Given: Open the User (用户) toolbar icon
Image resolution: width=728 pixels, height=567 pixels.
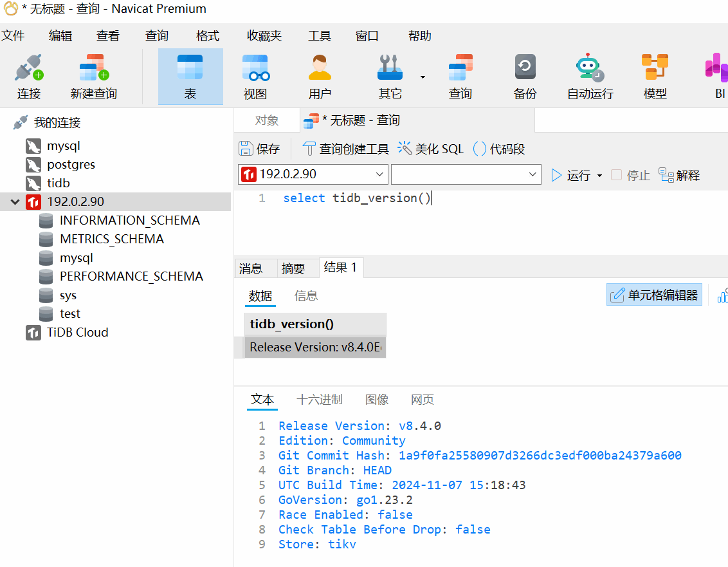Looking at the screenshot, I should click(320, 77).
